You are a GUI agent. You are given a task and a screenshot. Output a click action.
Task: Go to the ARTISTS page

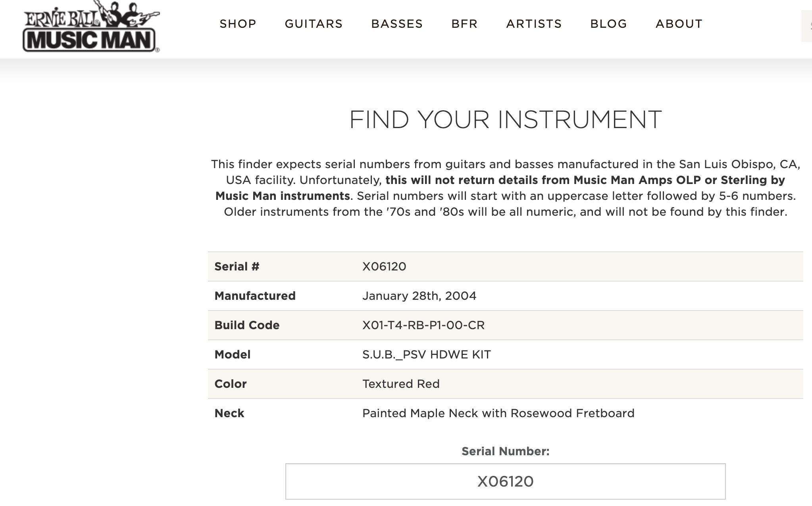coord(534,24)
